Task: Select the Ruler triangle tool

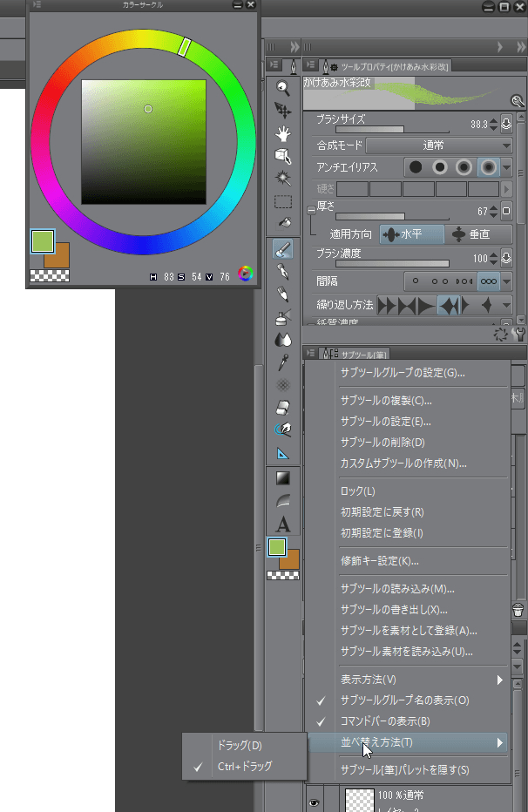Action: tap(283, 453)
